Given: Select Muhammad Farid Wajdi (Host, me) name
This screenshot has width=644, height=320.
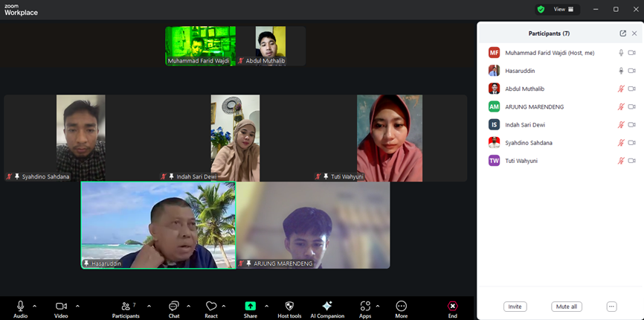Looking at the screenshot, I should (x=550, y=53).
